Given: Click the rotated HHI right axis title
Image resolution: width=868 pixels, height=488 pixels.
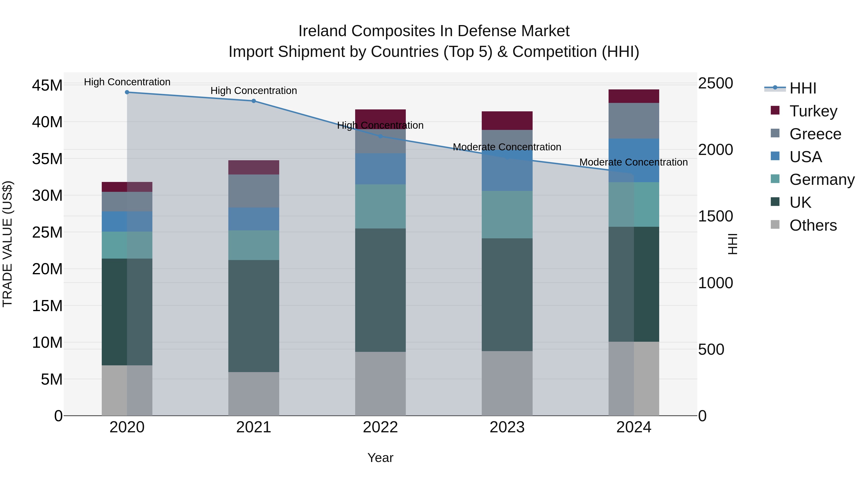Looking at the screenshot, I should [732, 244].
